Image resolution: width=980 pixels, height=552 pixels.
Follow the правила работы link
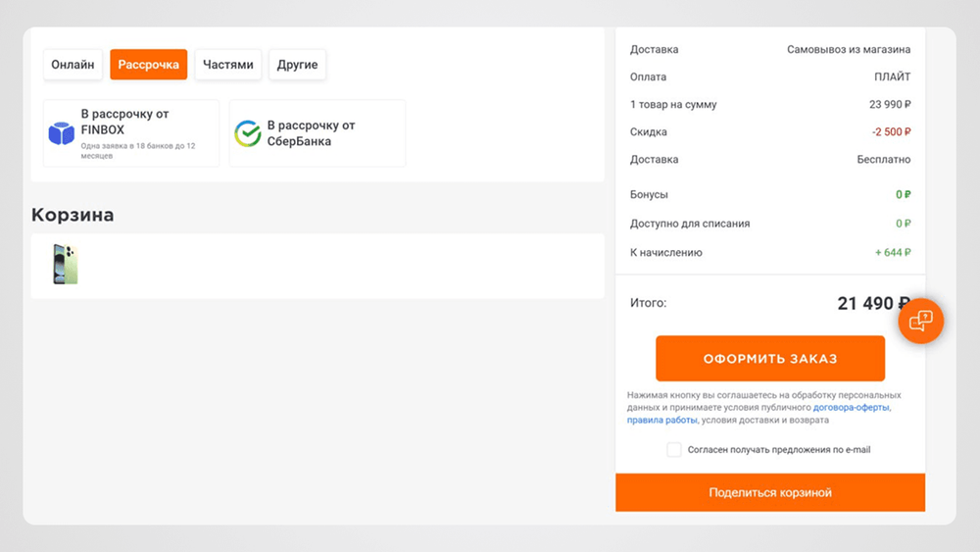coord(662,420)
